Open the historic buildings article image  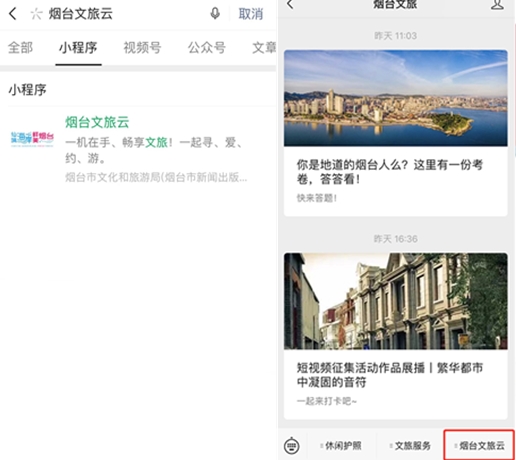pyautogui.click(x=396, y=301)
